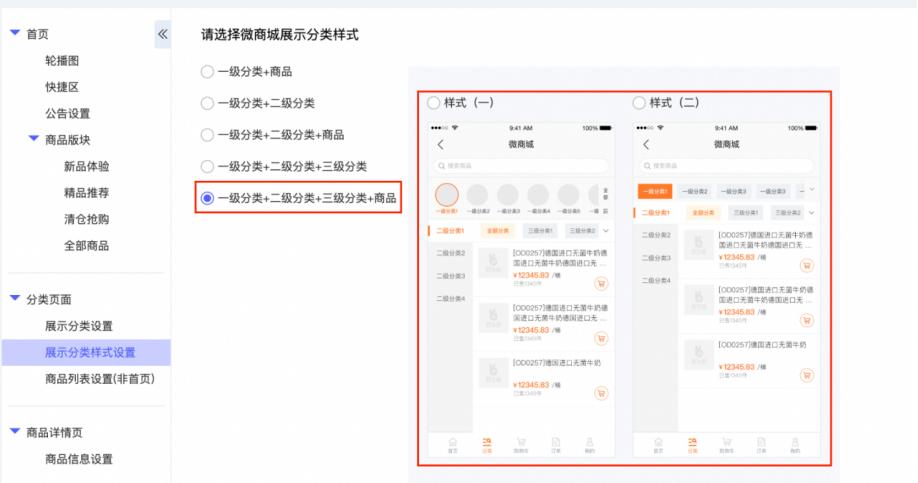Click cart icon on first product in Style One
The height and width of the screenshot is (483, 918).
pos(601,283)
